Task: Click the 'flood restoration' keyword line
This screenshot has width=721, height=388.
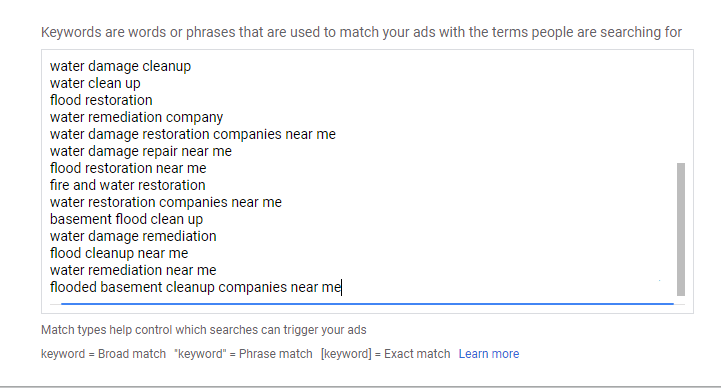Action: pyautogui.click(x=101, y=100)
